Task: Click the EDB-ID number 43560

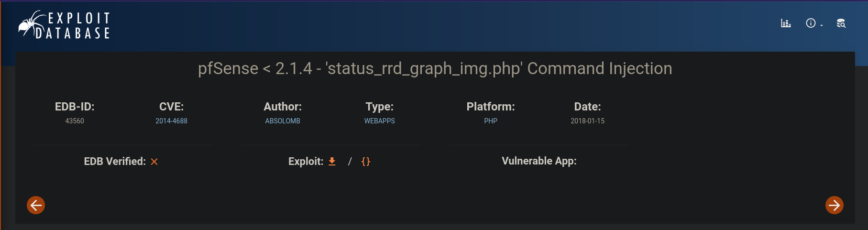Action: click(75, 121)
